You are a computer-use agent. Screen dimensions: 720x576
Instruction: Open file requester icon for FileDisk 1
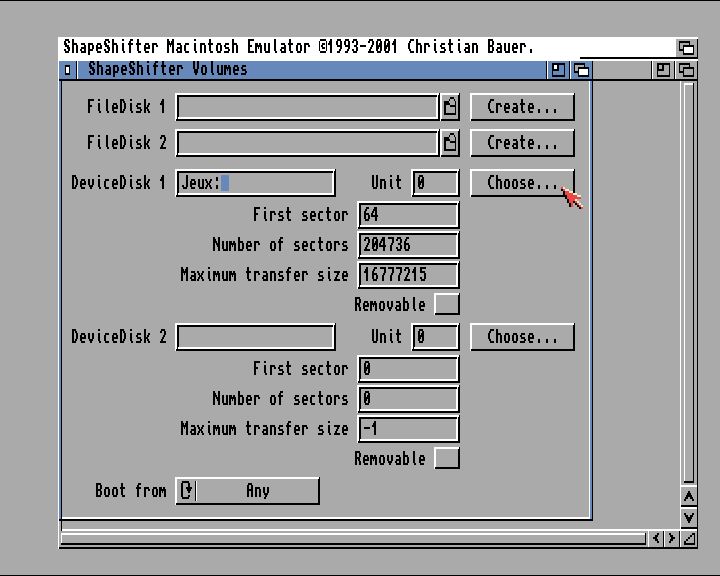pyautogui.click(x=450, y=107)
